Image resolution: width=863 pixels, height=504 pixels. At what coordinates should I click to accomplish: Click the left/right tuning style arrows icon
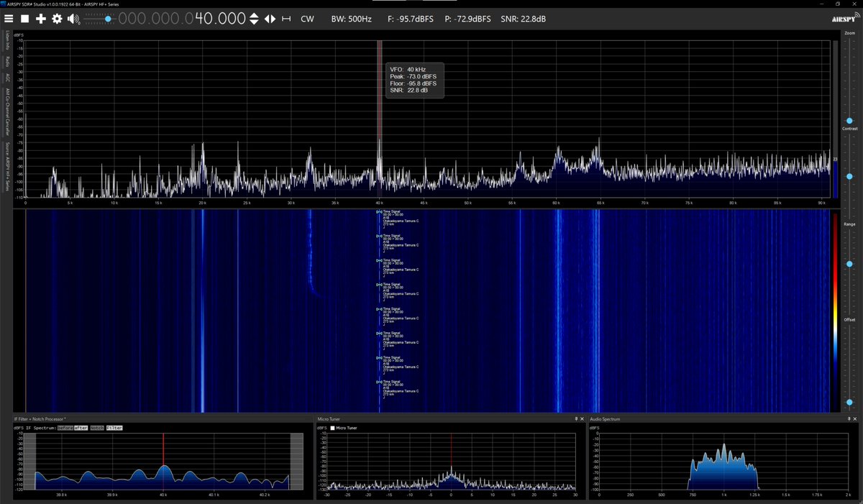point(270,19)
